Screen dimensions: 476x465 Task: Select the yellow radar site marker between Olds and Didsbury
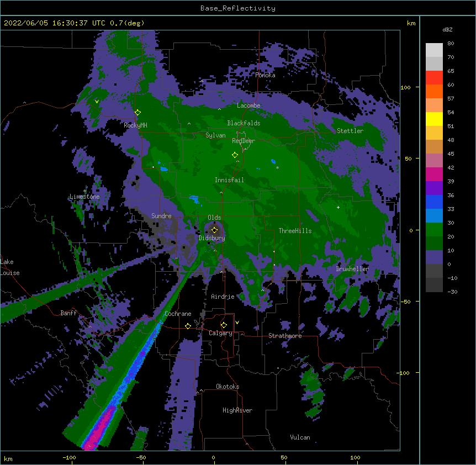215,230
